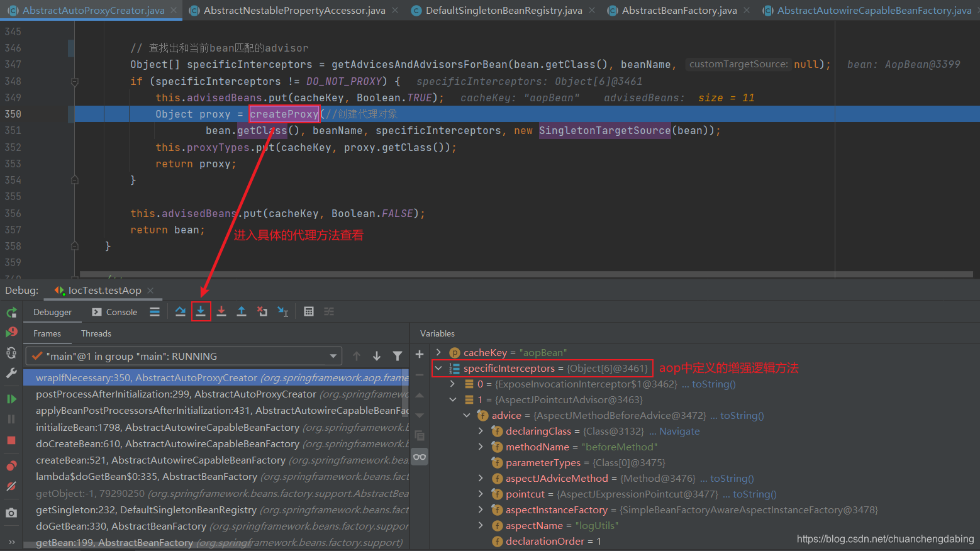Screen dimensions: 980x551
Task: Click the Drop Frame icon
Action: pos(262,312)
